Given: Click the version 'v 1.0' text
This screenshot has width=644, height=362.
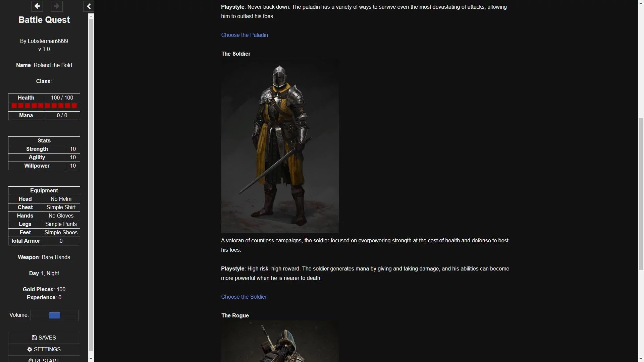Looking at the screenshot, I should [x=44, y=49].
